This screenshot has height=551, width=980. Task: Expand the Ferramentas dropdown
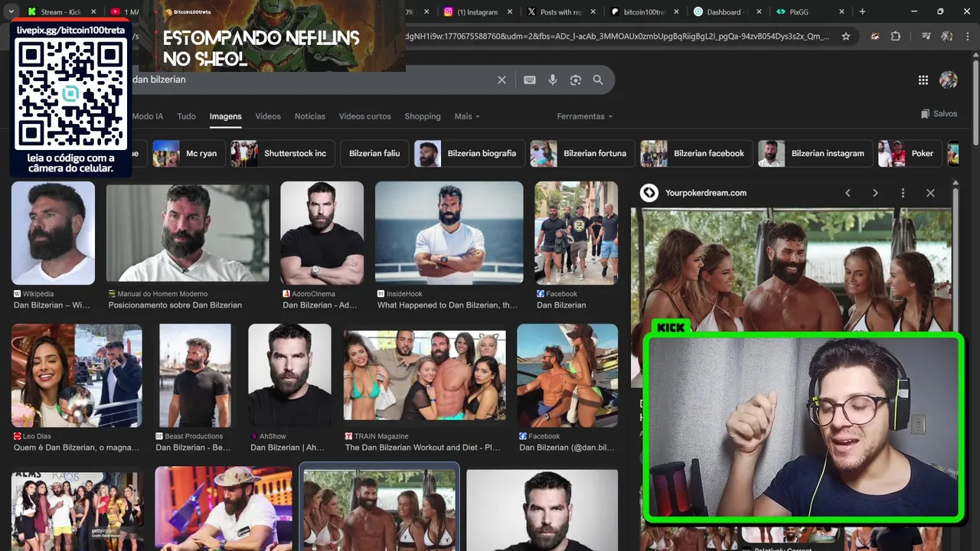[x=585, y=116]
